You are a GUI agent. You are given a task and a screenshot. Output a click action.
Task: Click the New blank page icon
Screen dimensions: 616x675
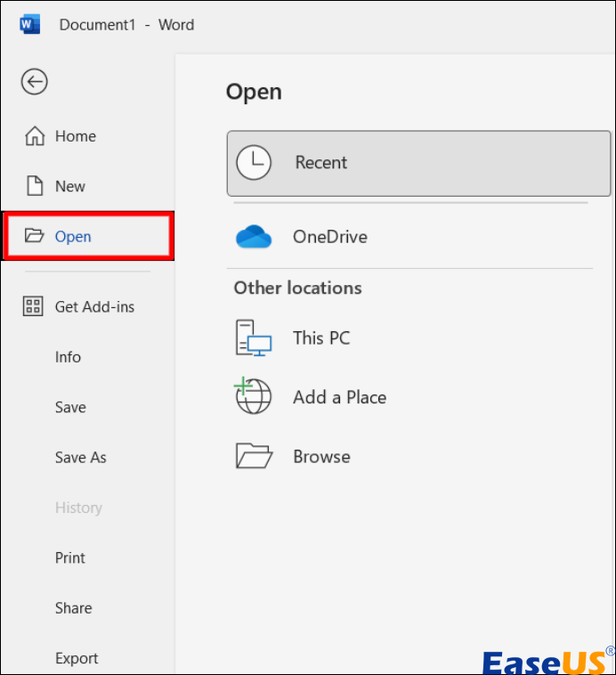click(x=35, y=186)
